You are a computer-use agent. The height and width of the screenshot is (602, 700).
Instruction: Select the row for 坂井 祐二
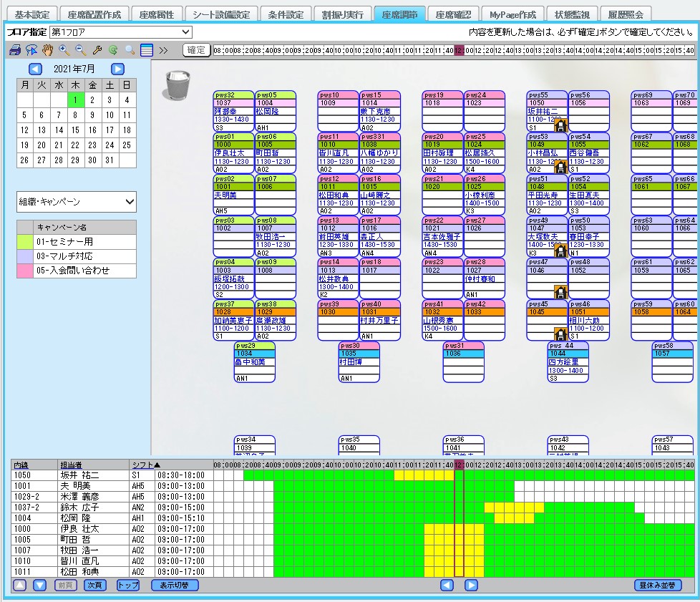pyautogui.click(x=353, y=475)
